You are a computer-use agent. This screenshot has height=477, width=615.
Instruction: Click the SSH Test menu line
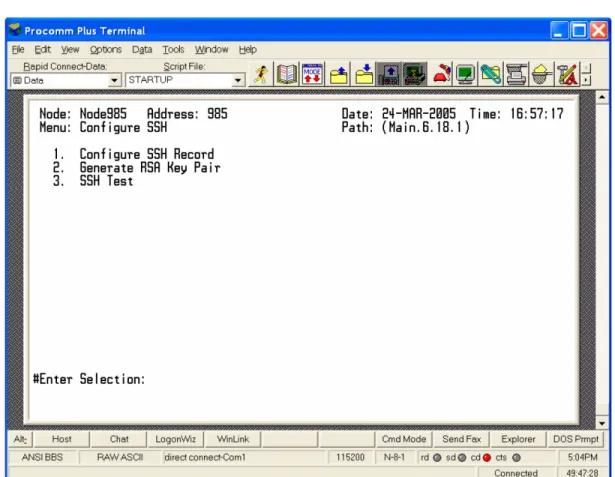coord(106,181)
